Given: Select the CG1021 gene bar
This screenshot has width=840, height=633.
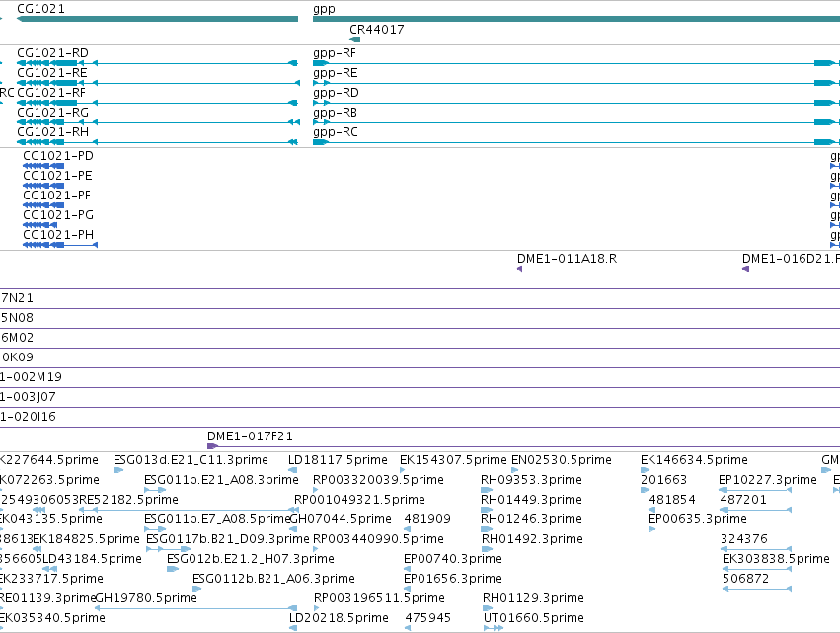Looking at the screenshot, I should coord(157,19).
